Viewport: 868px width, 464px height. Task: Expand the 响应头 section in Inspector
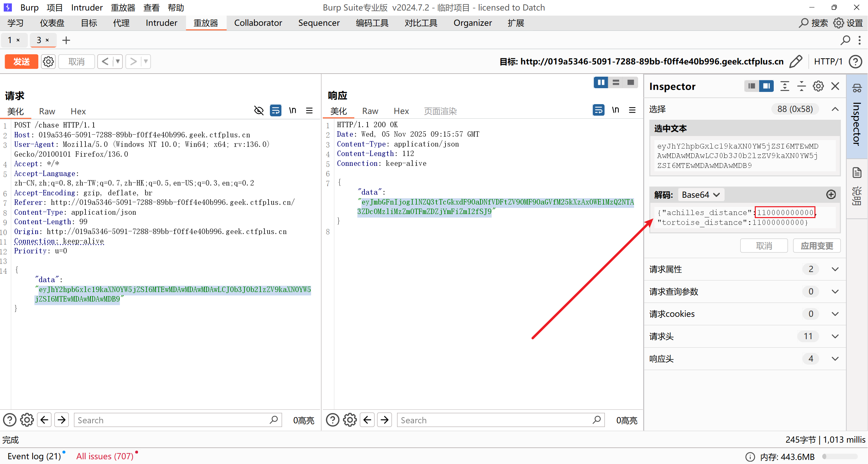click(835, 359)
